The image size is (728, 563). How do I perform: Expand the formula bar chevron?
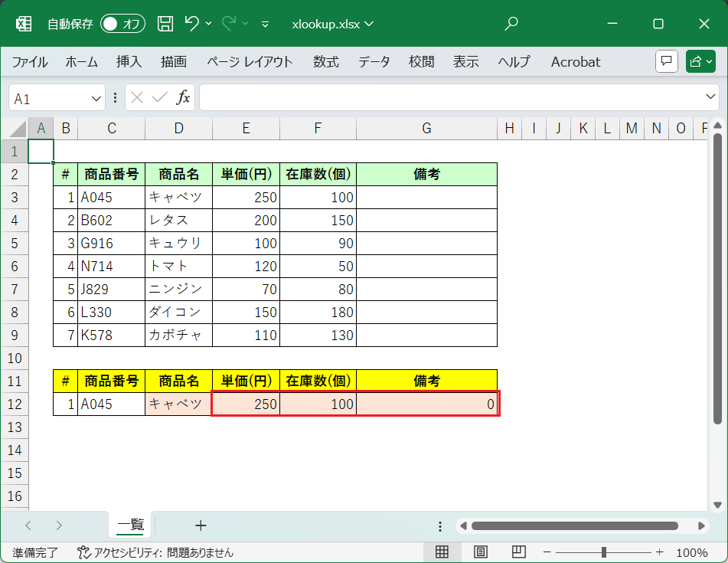[710, 97]
